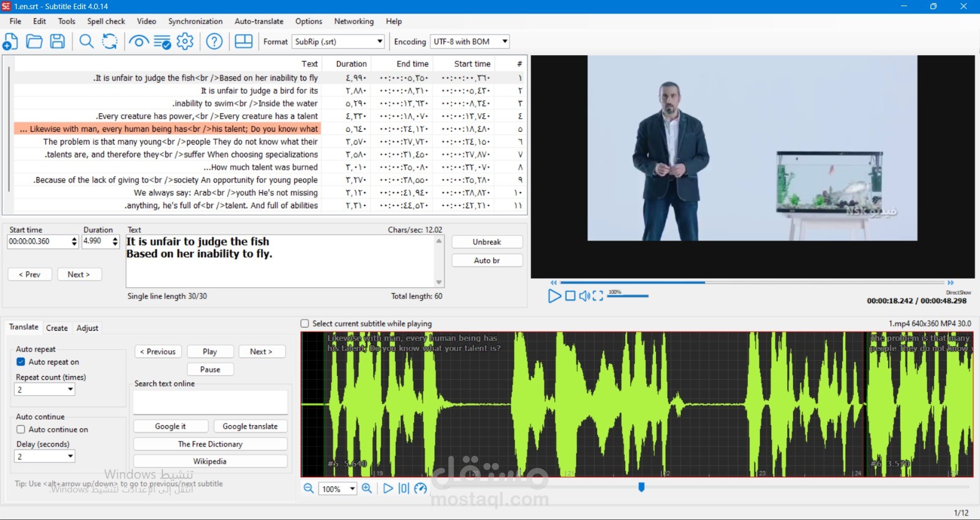Click the Unbreak button
Screen dimensions: 980x520
click(487, 242)
